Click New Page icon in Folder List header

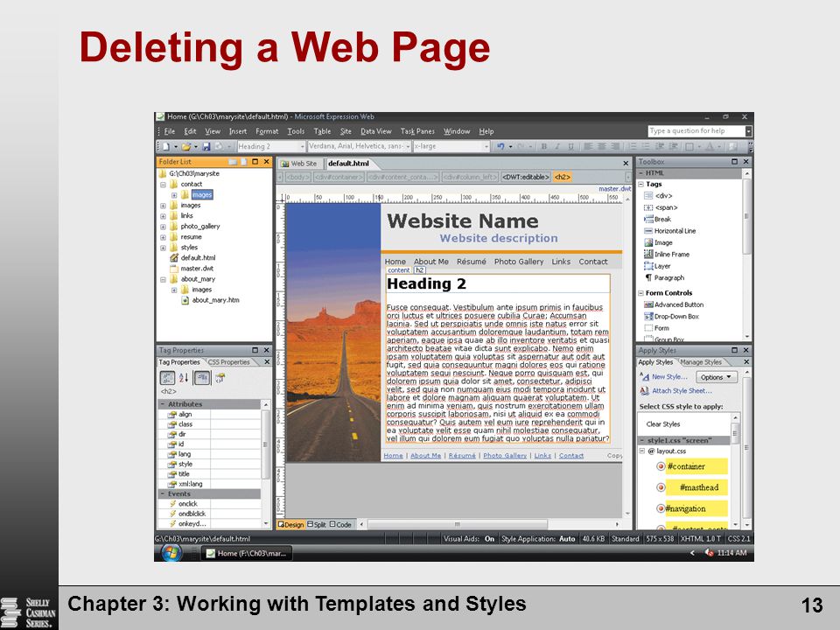click(244, 162)
